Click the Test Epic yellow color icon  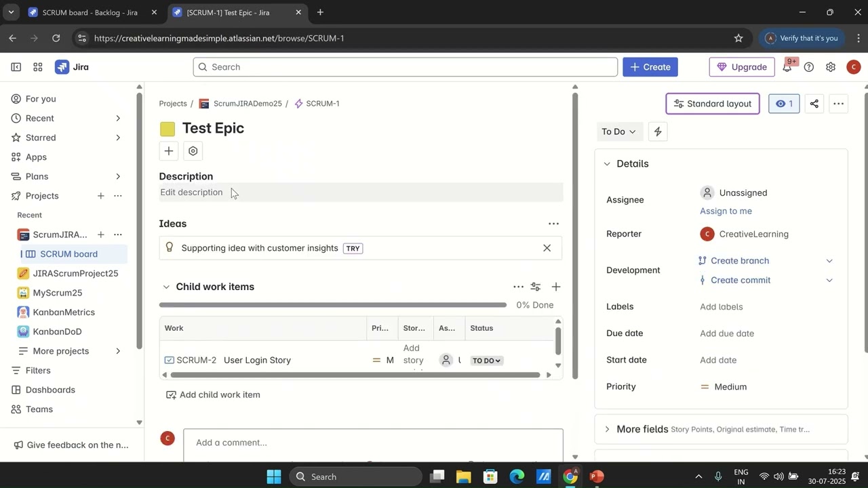(167, 129)
